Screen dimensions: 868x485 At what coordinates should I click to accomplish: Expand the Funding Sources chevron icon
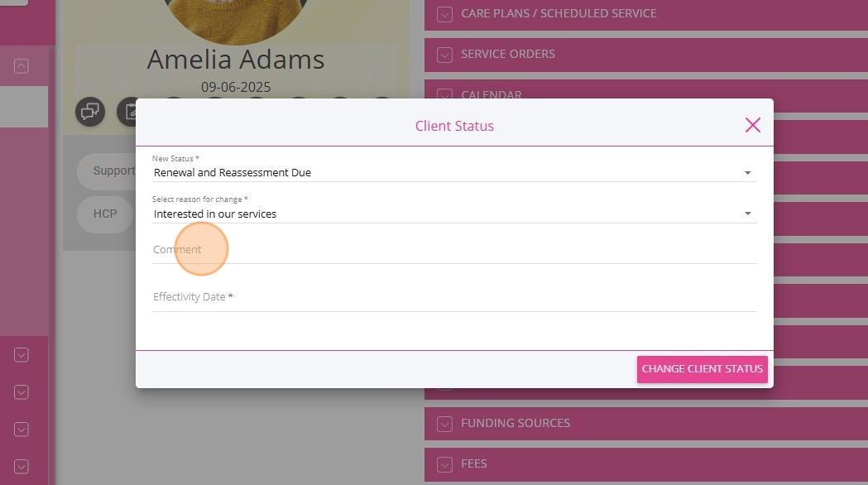coord(445,424)
